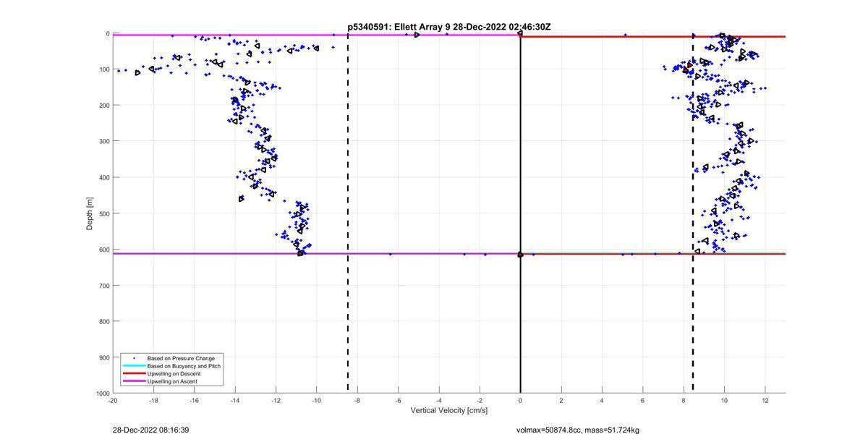Click the x-axis tick label '-2'
Image resolution: width=868 pixels, height=442 pixels.
480,400
